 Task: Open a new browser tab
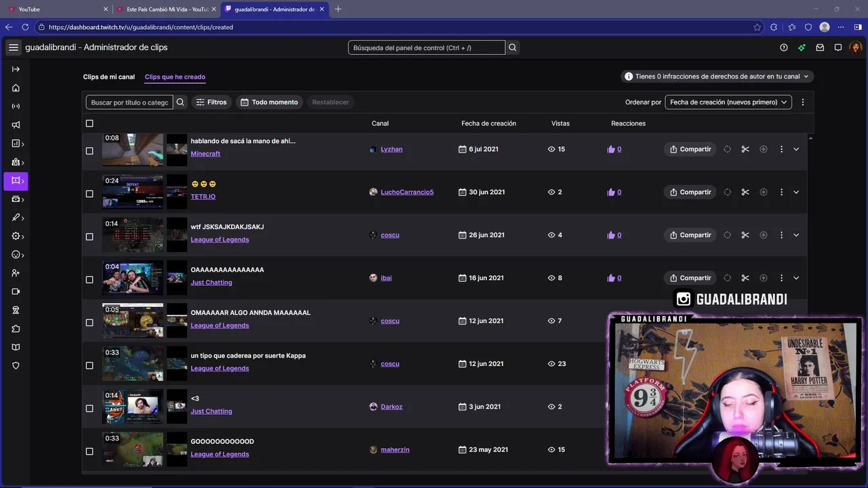338,9
